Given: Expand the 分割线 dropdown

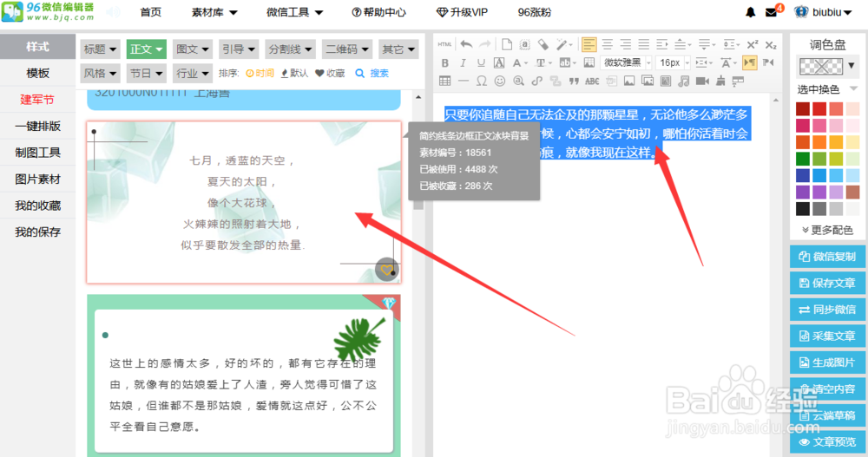Looking at the screenshot, I should (x=290, y=49).
